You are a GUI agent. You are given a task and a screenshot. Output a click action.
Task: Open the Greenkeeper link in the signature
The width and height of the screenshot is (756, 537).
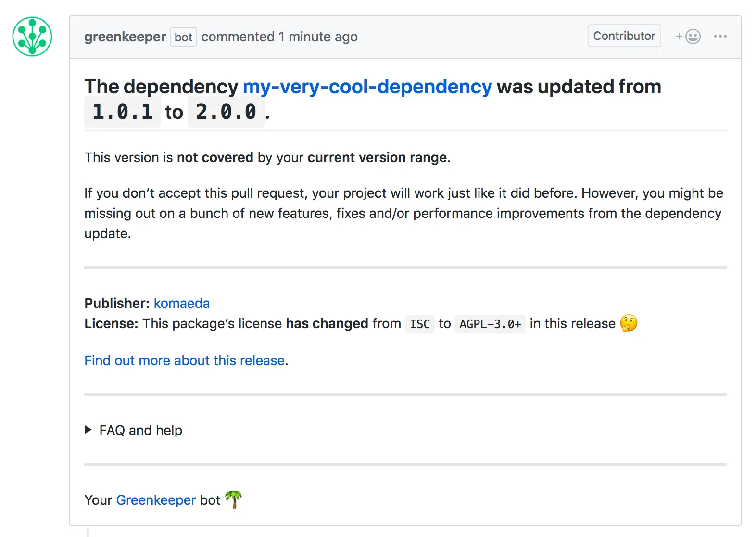tap(156, 499)
